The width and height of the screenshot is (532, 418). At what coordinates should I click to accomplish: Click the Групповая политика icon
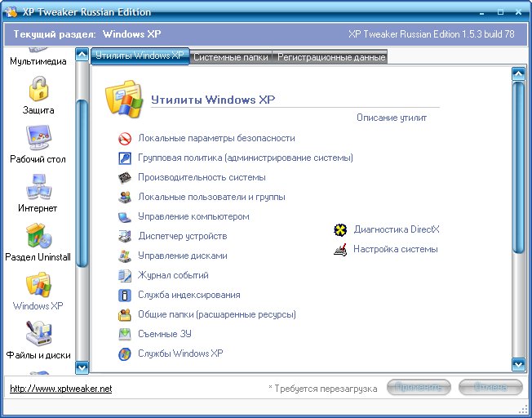pos(125,158)
